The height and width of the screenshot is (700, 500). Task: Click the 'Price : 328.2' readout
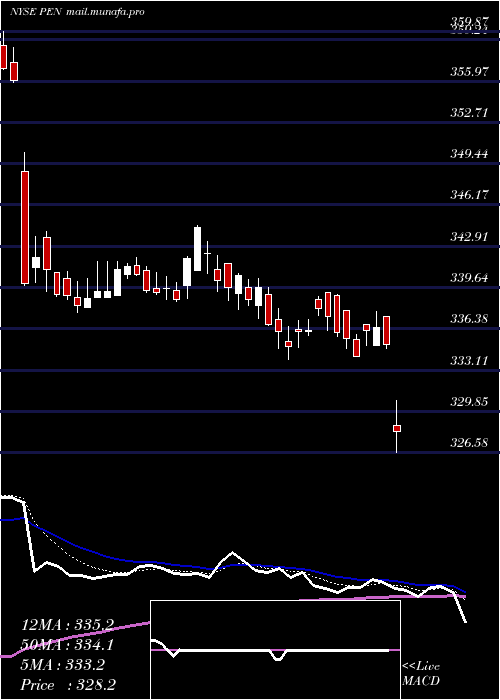[x=68, y=685]
